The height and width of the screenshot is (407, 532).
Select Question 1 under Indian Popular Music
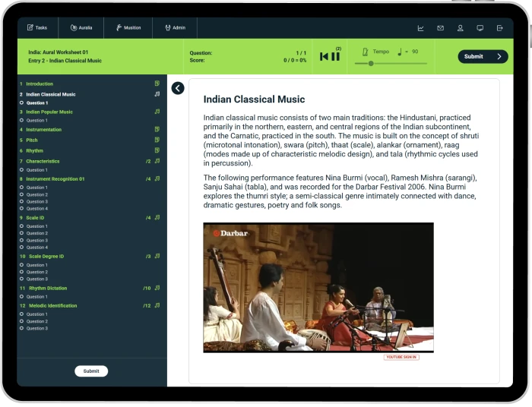36,120
